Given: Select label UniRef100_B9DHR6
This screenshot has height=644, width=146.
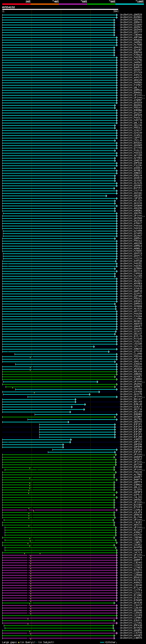Looking at the screenshot, I should 131,414.
